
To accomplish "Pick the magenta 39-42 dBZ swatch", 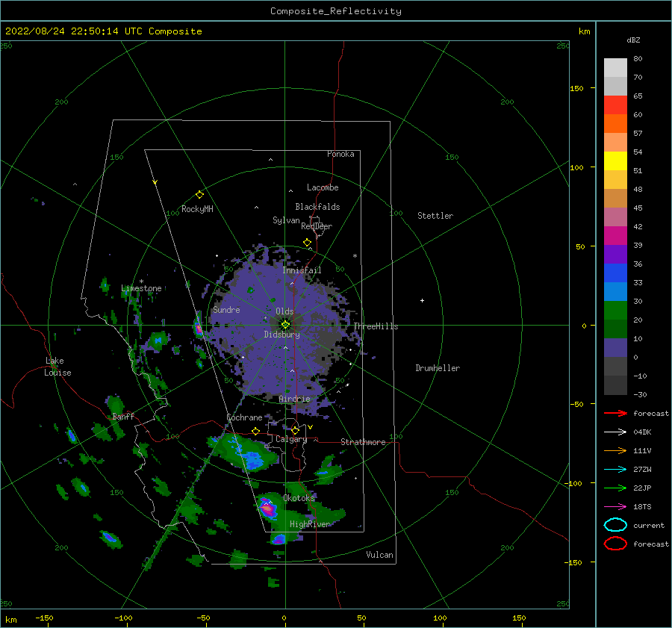I will [x=615, y=236].
